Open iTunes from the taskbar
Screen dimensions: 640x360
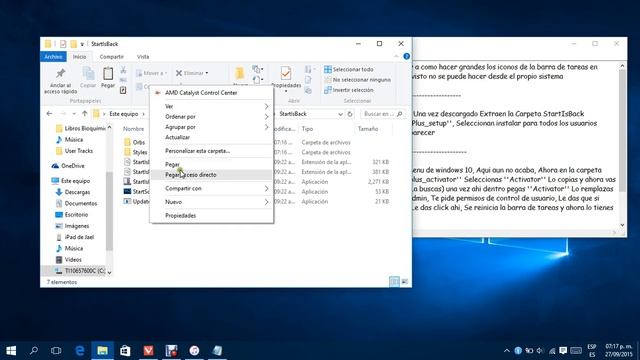click(x=194, y=351)
